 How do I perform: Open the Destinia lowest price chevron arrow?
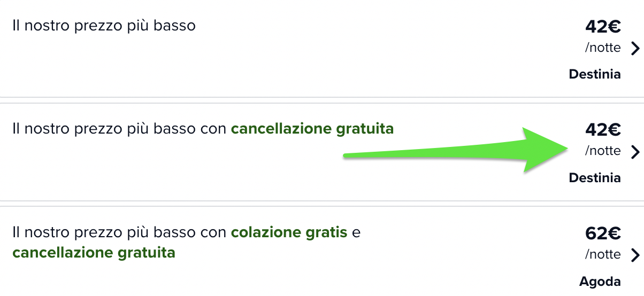[635, 49]
